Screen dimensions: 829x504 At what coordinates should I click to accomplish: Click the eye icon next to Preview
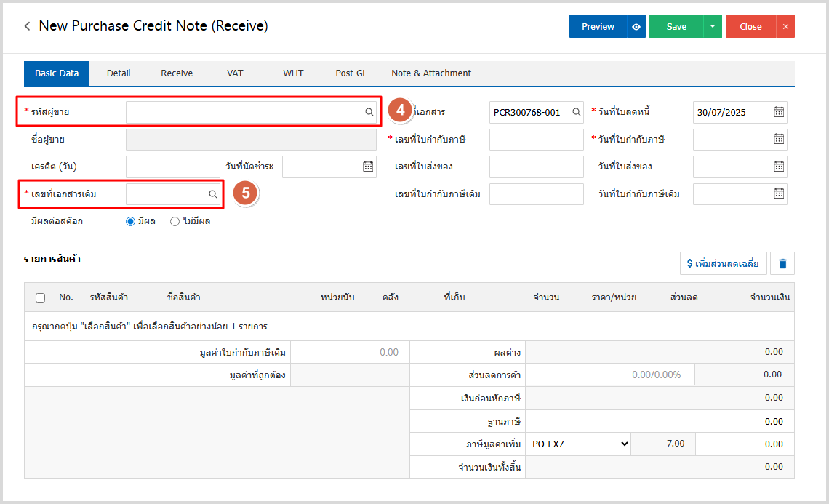636,26
